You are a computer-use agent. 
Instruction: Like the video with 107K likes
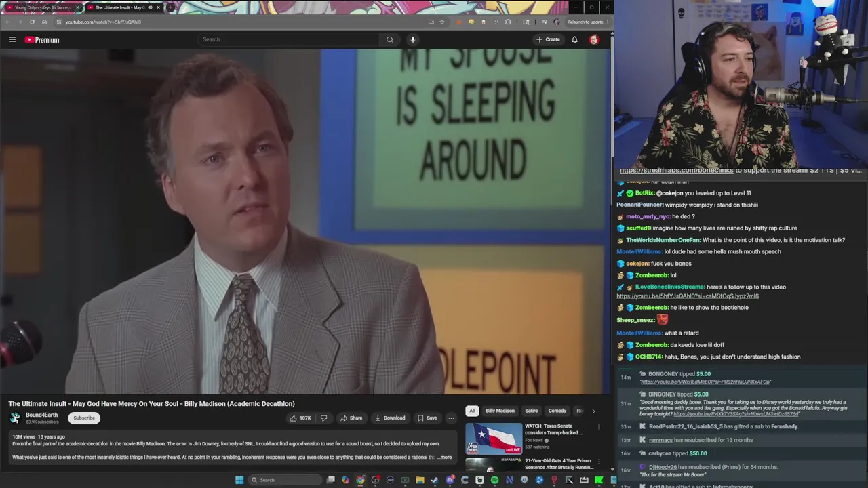coord(300,418)
